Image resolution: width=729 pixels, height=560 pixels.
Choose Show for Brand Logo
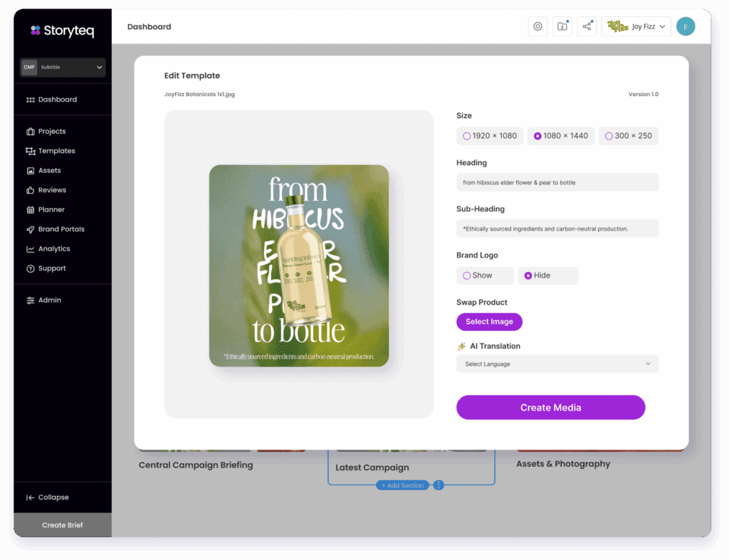pyautogui.click(x=484, y=275)
